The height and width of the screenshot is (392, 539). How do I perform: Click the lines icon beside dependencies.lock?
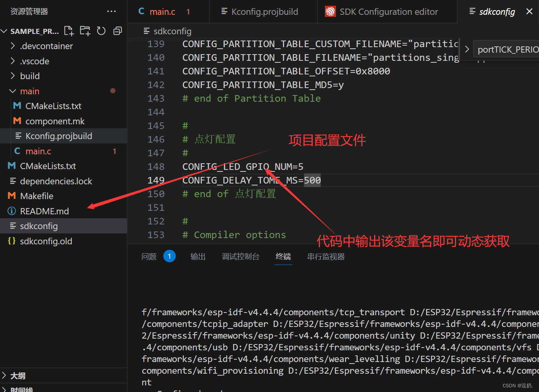click(x=13, y=181)
